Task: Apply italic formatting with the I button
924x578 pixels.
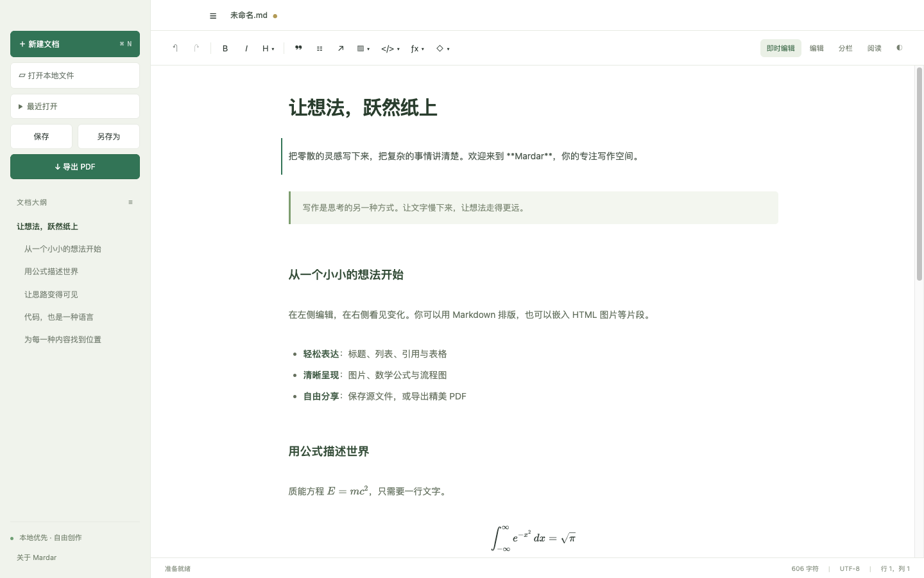Action: pos(246,48)
